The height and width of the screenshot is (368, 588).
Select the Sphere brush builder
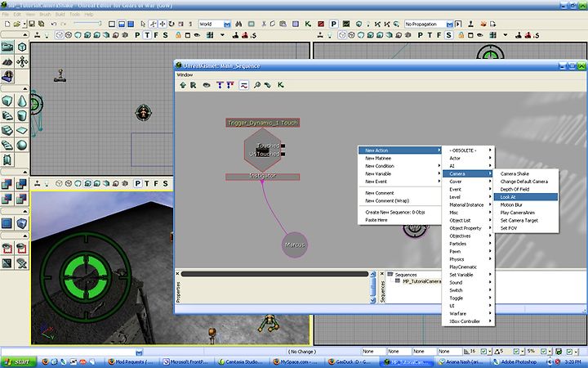22,145
